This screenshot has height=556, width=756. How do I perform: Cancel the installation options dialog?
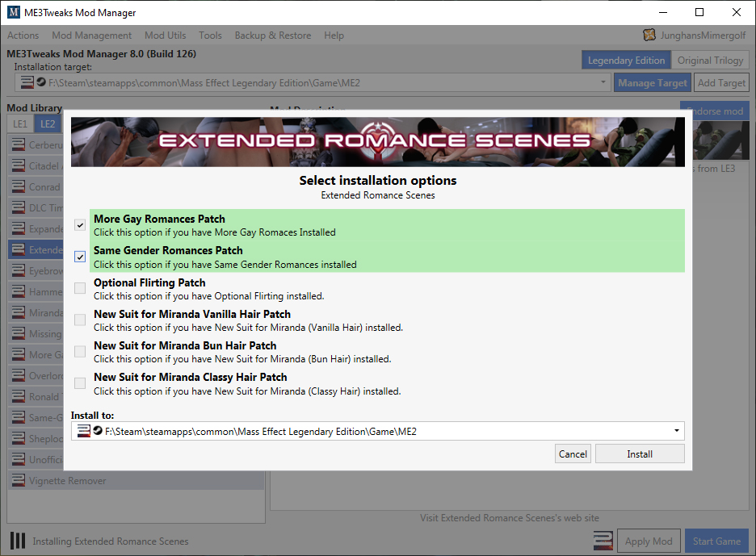pos(573,454)
